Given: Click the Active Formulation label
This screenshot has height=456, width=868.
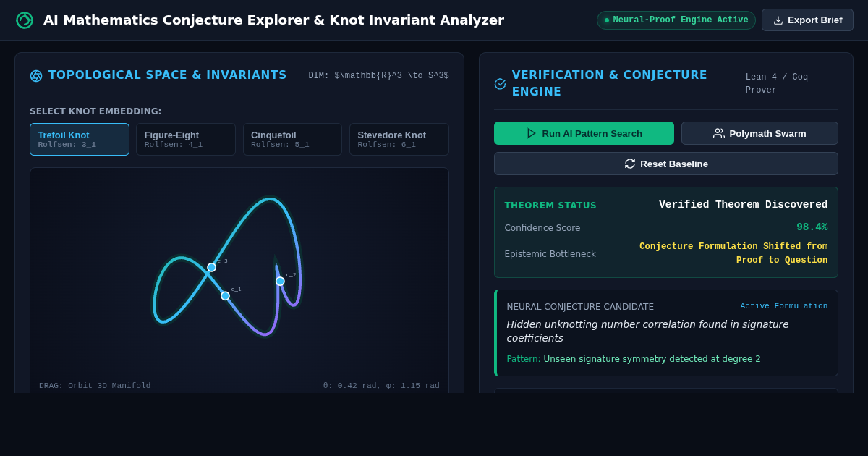Looking at the screenshot, I should click(784, 306).
